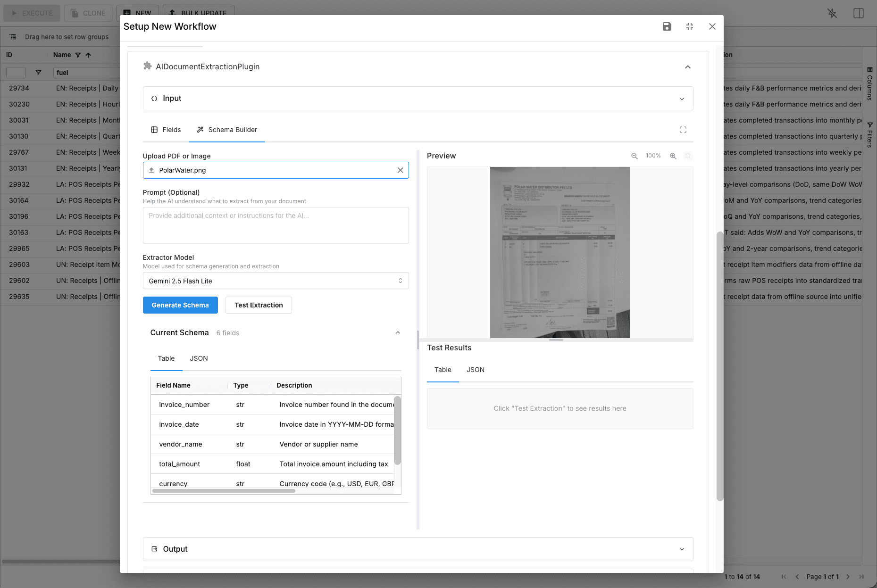Click the PolarWater invoice preview image

(560, 252)
